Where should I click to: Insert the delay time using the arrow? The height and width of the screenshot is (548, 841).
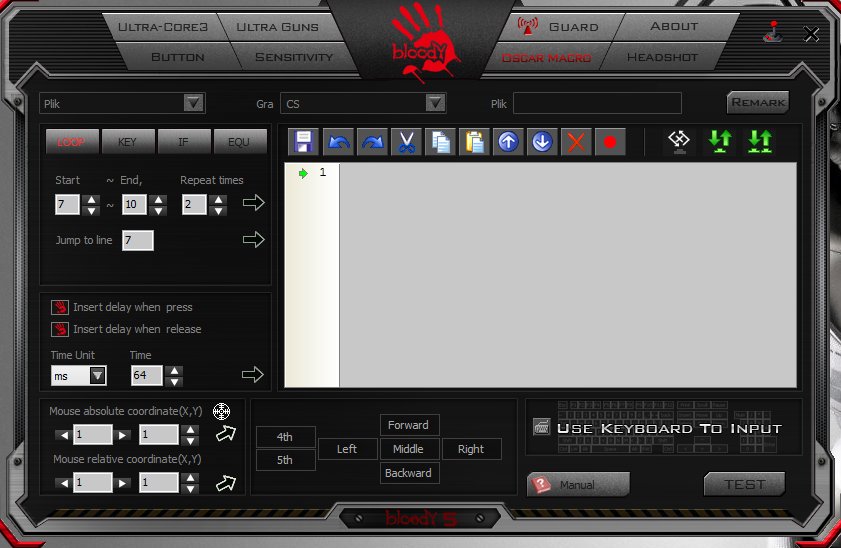tap(253, 374)
